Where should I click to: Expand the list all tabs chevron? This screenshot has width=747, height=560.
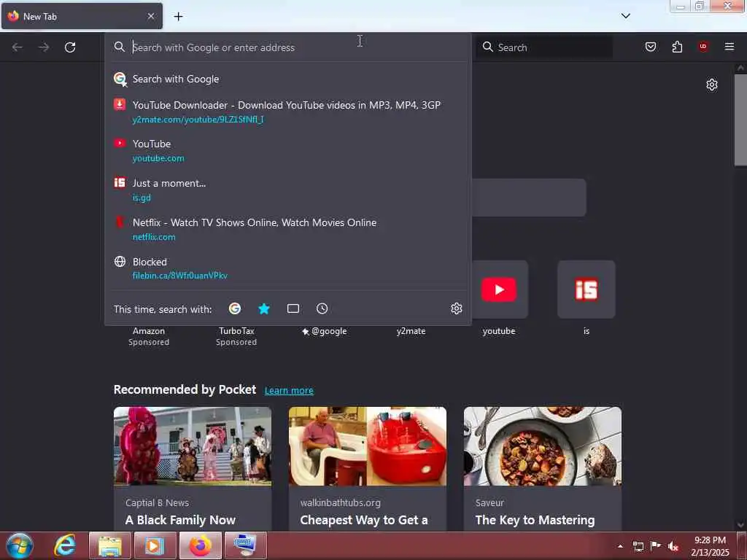tap(625, 16)
